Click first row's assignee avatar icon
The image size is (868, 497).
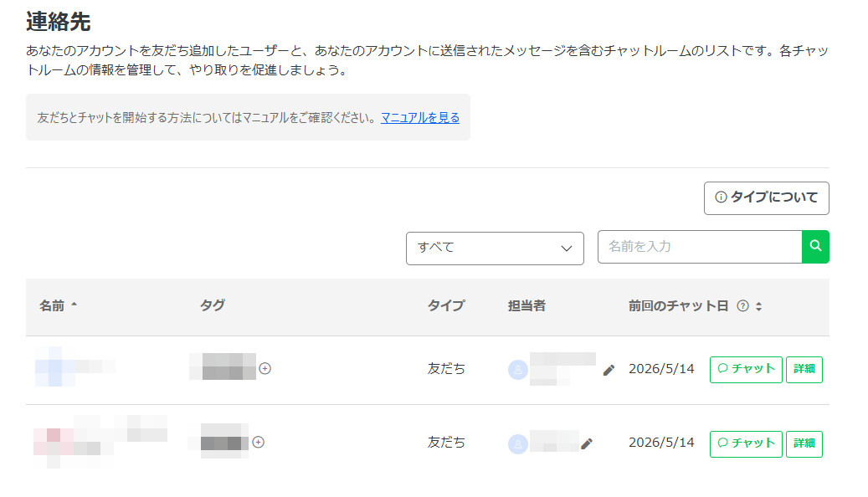pos(517,370)
